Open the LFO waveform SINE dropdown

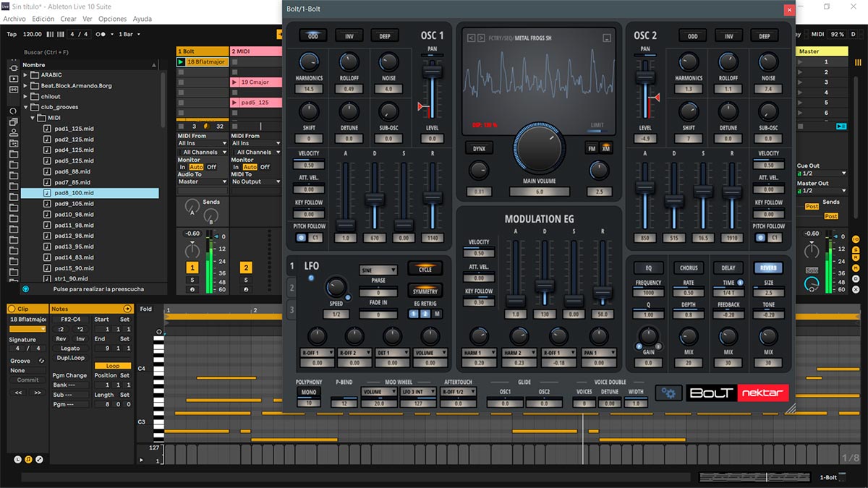[x=378, y=270]
